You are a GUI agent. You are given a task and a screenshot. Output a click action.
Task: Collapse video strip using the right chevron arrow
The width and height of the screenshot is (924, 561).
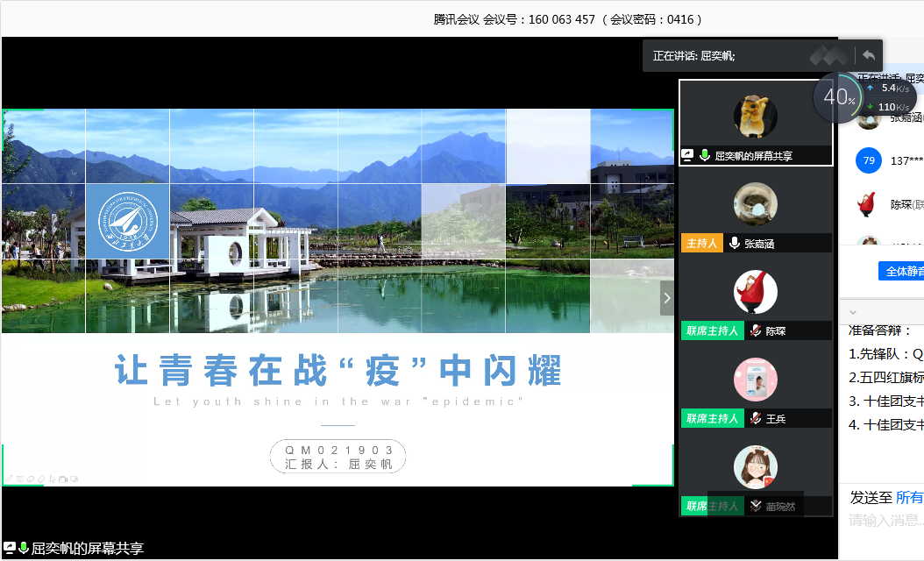click(x=667, y=298)
